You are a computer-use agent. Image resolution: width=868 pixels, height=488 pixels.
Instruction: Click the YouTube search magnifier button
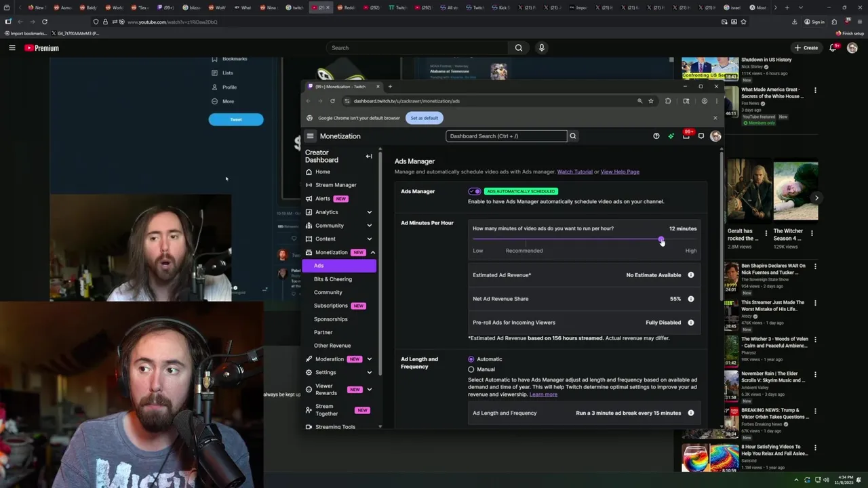(519, 48)
